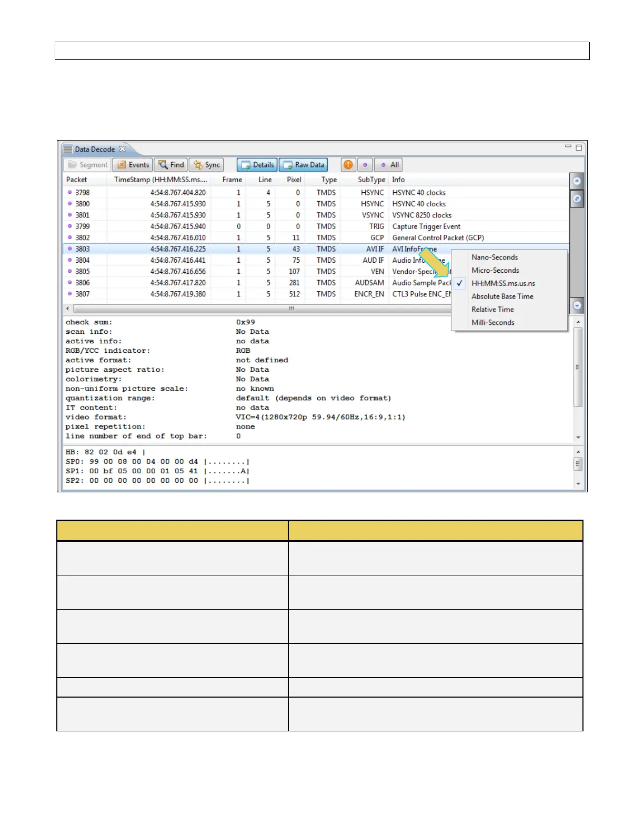Select the checked HH:MM:SS.ms.us.ns time format

point(503,283)
